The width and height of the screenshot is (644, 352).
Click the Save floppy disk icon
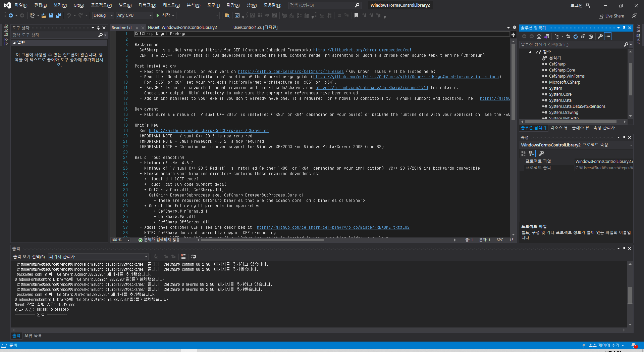[51, 15]
